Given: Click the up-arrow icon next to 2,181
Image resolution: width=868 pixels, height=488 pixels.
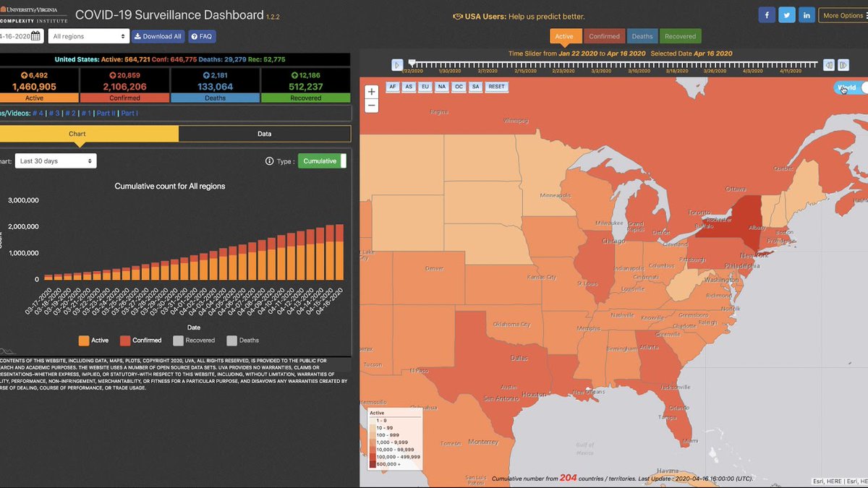Looking at the screenshot, I should [x=205, y=74].
